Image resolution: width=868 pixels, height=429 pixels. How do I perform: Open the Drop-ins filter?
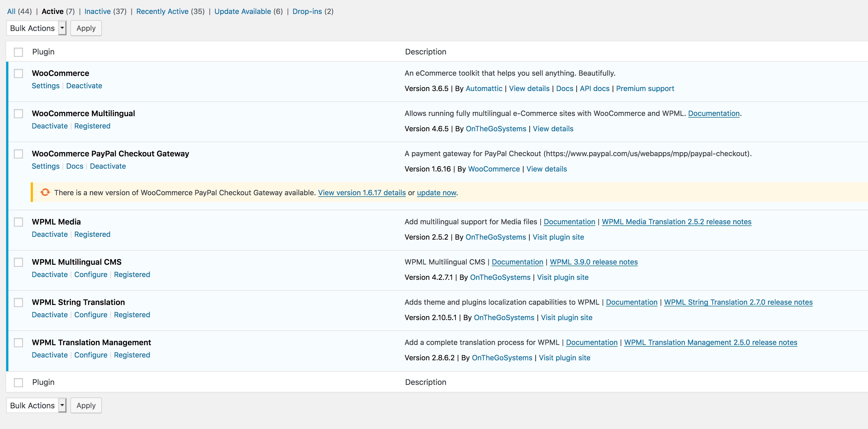[307, 11]
